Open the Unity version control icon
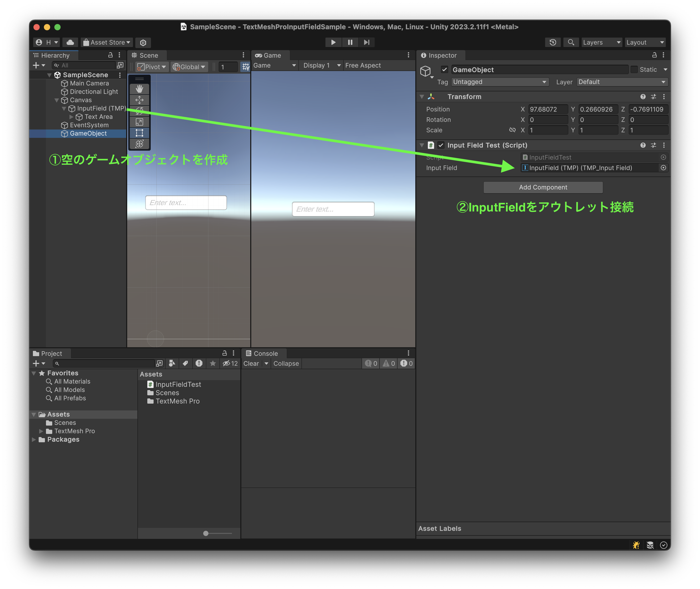The height and width of the screenshot is (589, 700). (x=143, y=42)
